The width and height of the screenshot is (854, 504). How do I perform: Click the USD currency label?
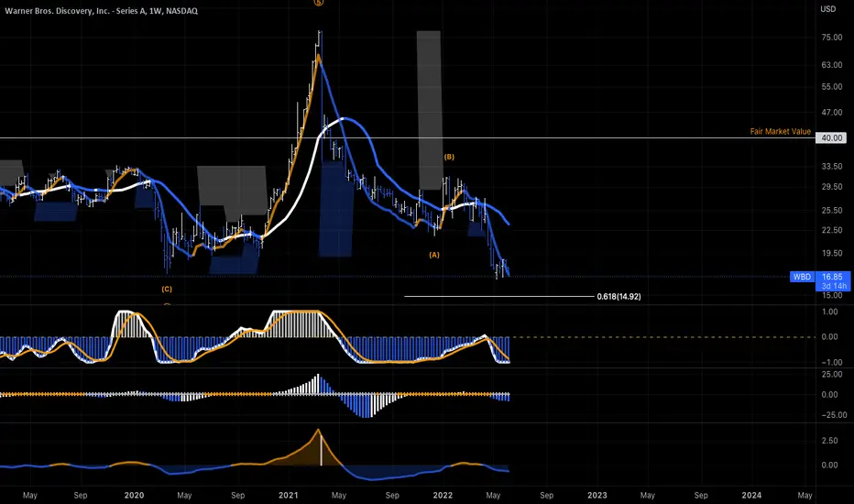(827, 9)
